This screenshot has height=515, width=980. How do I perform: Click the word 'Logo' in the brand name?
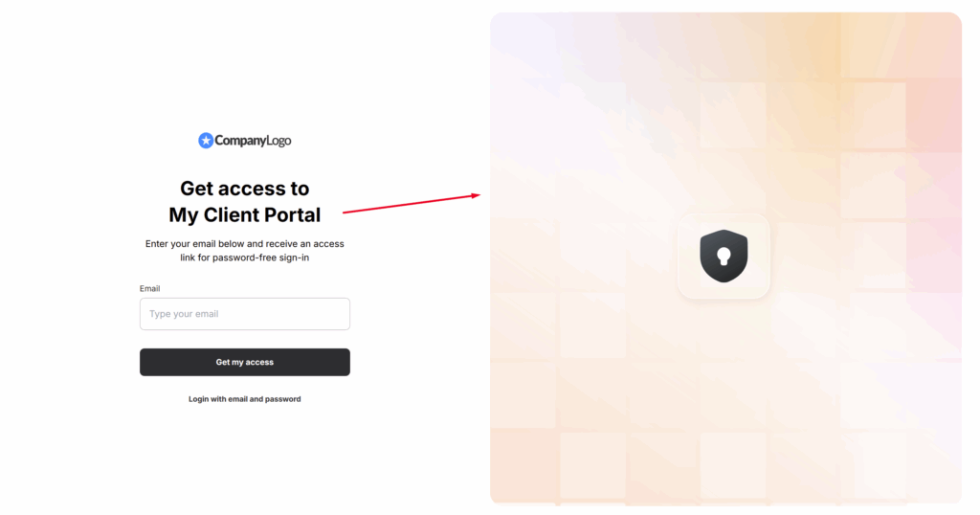pyautogui.click(x=278, y=141)
